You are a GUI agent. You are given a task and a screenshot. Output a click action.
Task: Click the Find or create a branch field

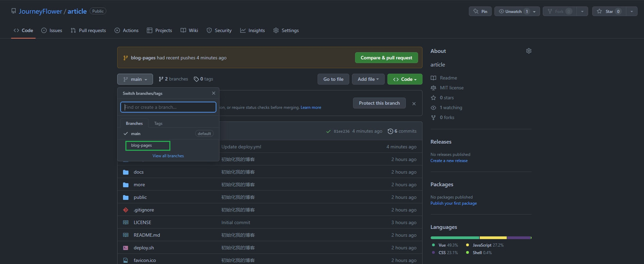(x=168, y=107)
